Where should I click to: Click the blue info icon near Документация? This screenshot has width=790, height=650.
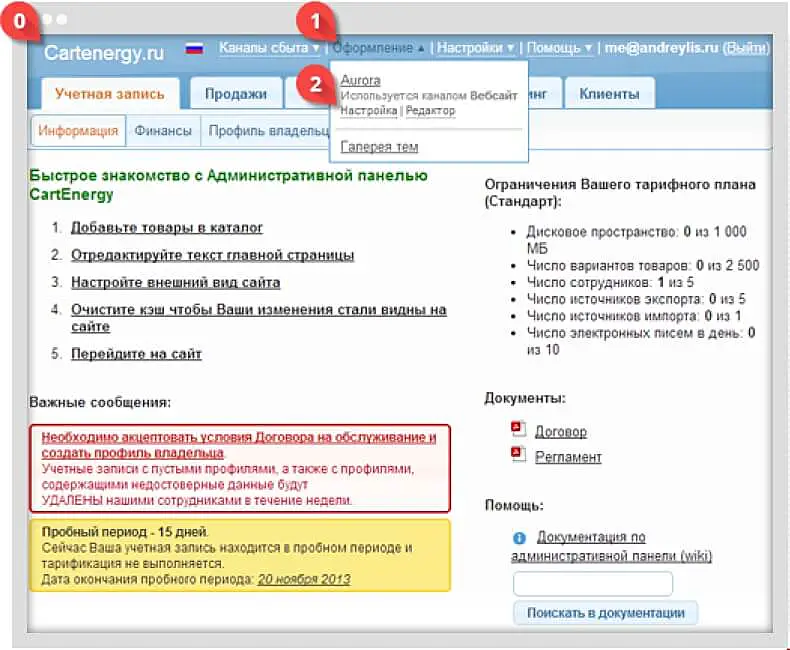(520, 537)
